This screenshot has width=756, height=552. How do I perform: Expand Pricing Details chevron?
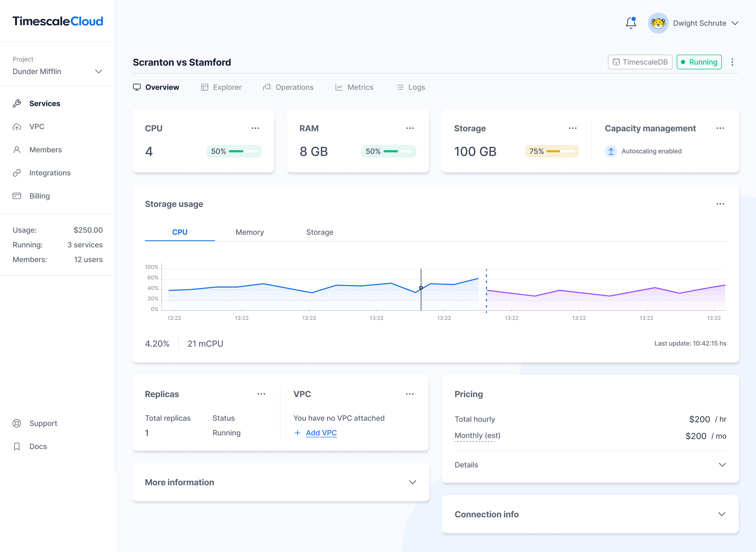click(x=722, y=465)
